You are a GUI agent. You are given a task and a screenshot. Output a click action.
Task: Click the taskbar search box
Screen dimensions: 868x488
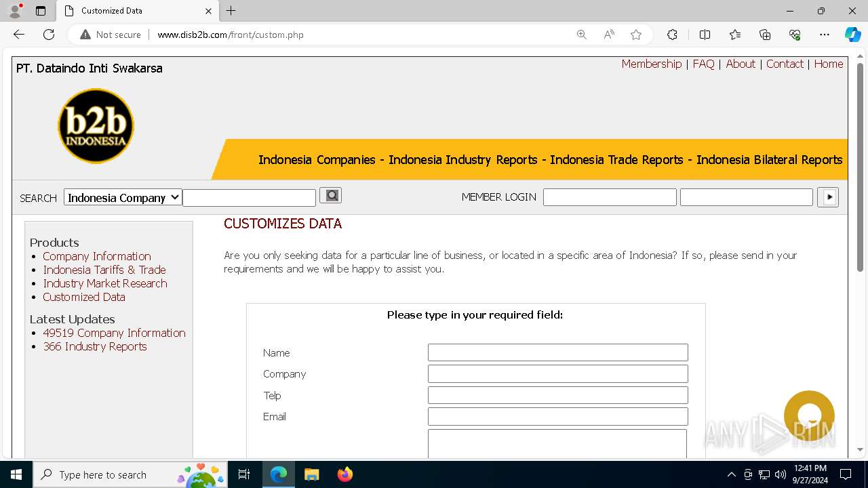coord(130,474)
